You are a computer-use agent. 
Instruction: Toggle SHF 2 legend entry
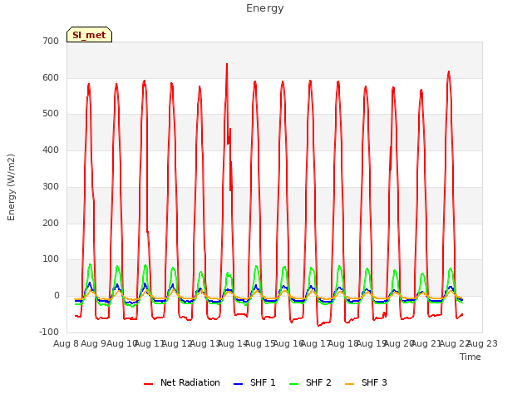pyautogui.click(x=310, y=382)
